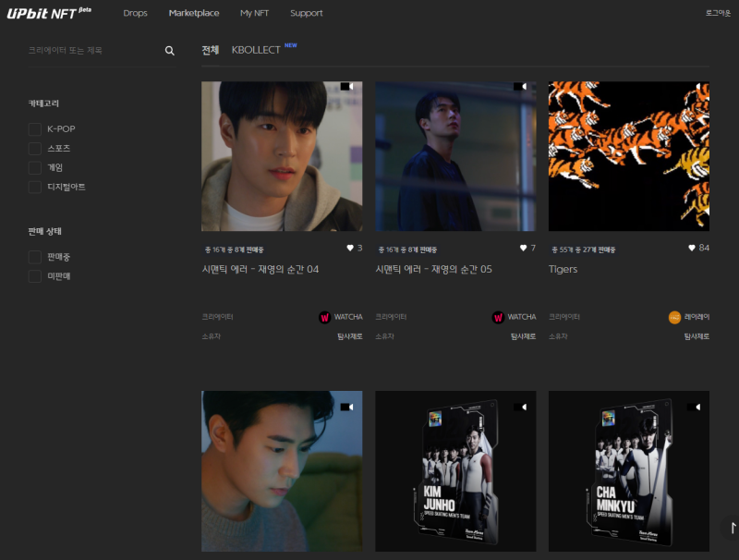Like the Tigers NFT heart icon

click(x=692, y=248)
